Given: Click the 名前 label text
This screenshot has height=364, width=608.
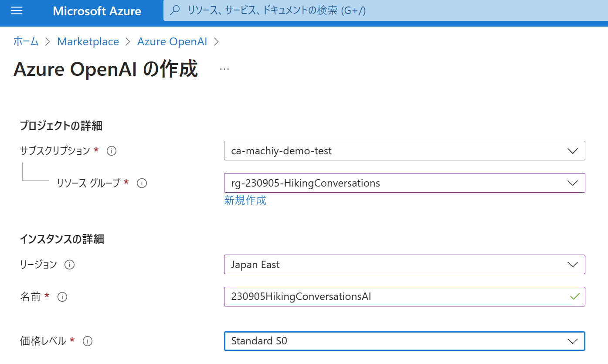Looking at the screenshot, I should coord(30,297).
